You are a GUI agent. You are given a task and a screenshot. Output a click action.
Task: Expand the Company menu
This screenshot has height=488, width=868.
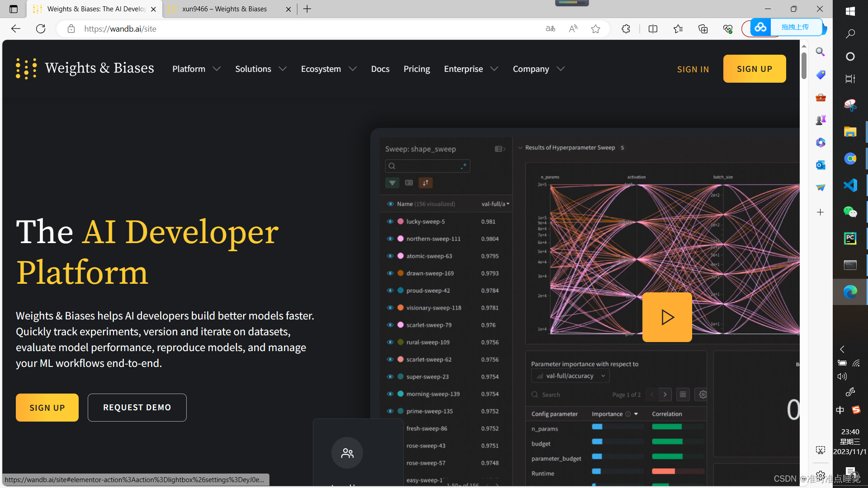538,69
